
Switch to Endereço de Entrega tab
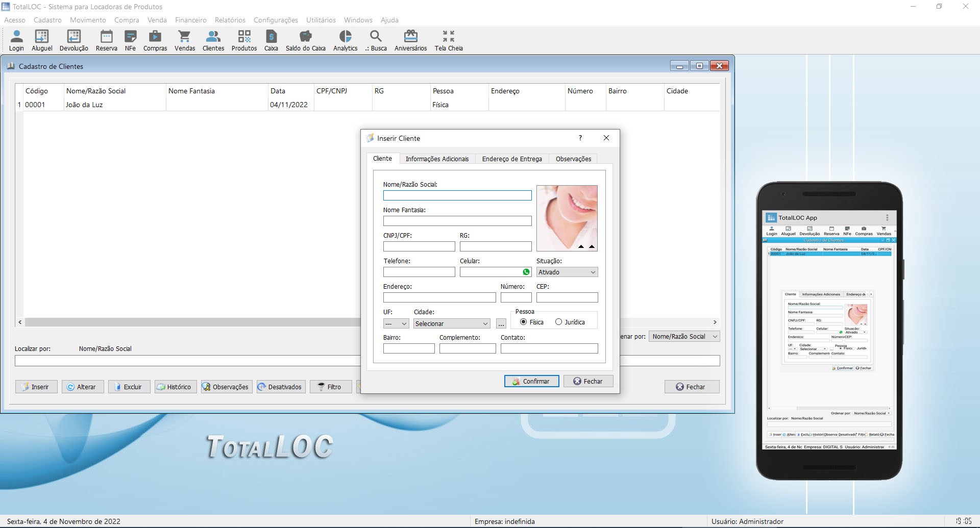512,159
